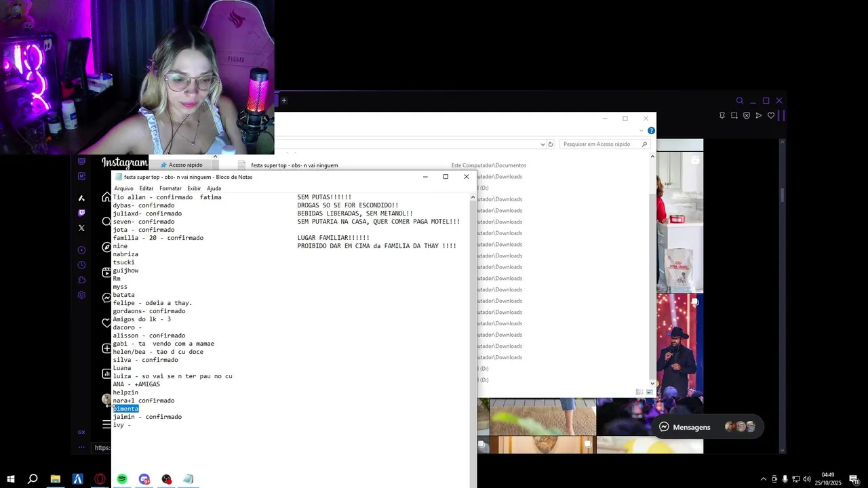Image resolution: width=868 pixels, height=488 pixels.
Task: Open the Aria AI icon in Opera sidebar
Action: click(81, 198)
